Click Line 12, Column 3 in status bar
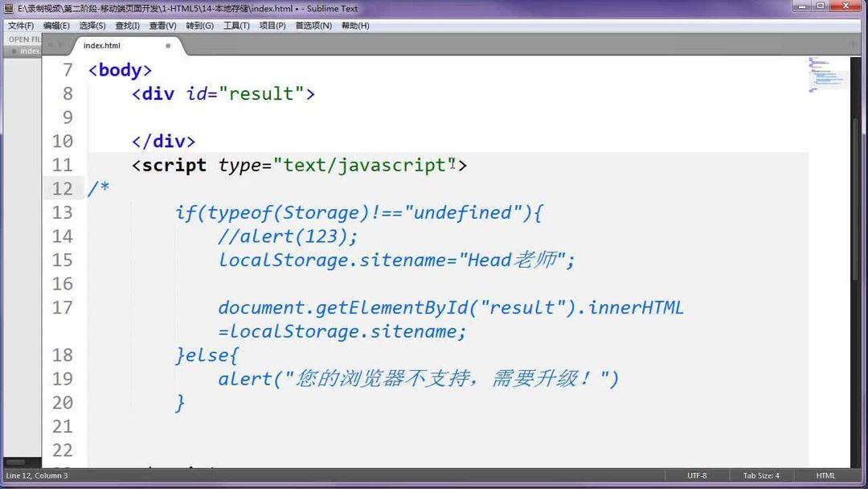The width and height of the screenshot is (868, 489). coord(36,475)
